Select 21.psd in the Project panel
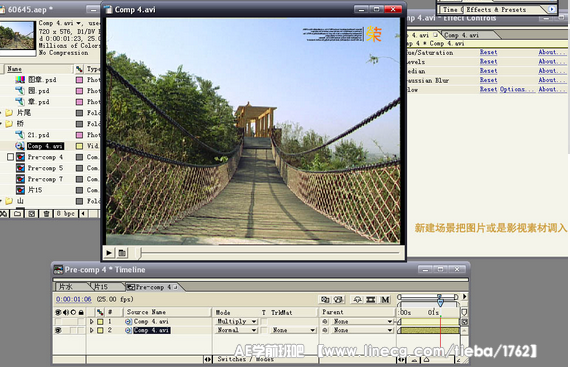 [x=38, y=135]
